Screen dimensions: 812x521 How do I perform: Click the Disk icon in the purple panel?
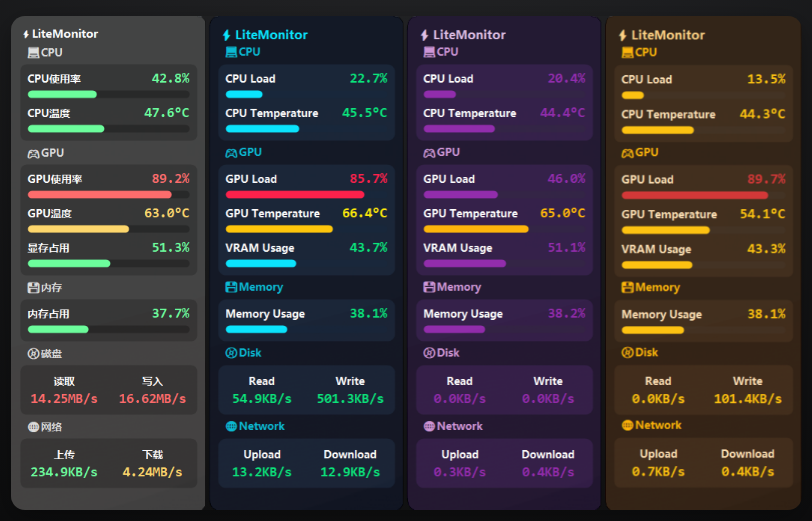(x=430, y=353)
